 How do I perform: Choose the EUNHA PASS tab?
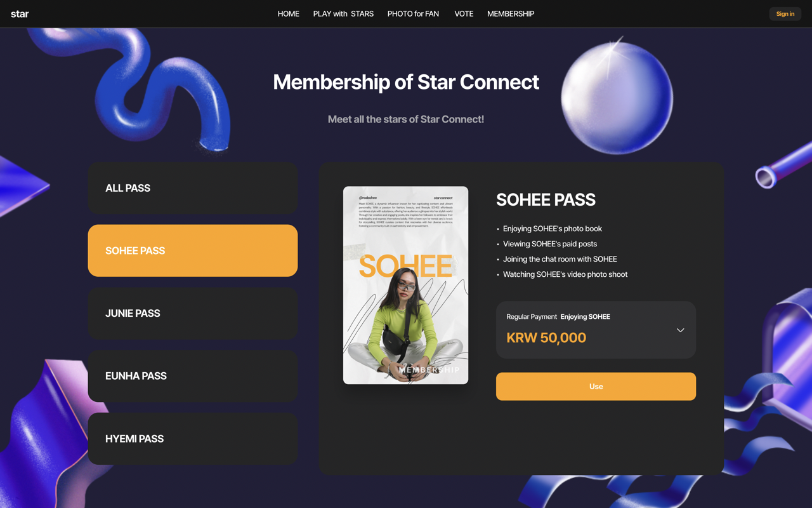click(193, 376)
